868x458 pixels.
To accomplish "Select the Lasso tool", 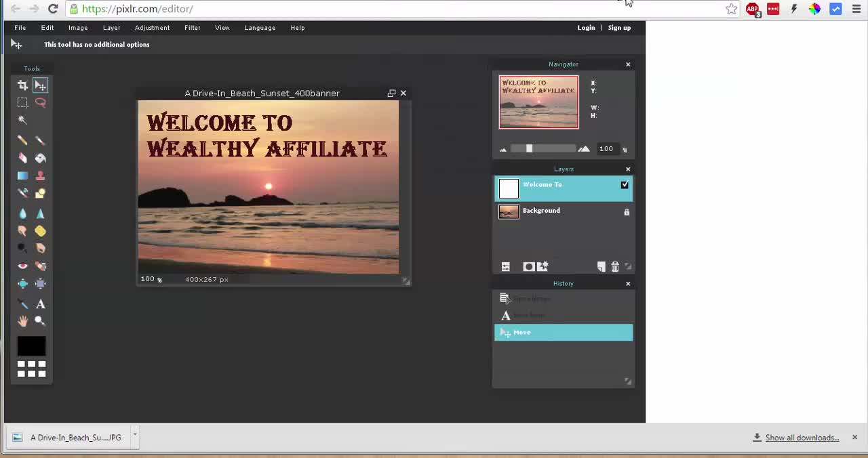I will point(40,102).
